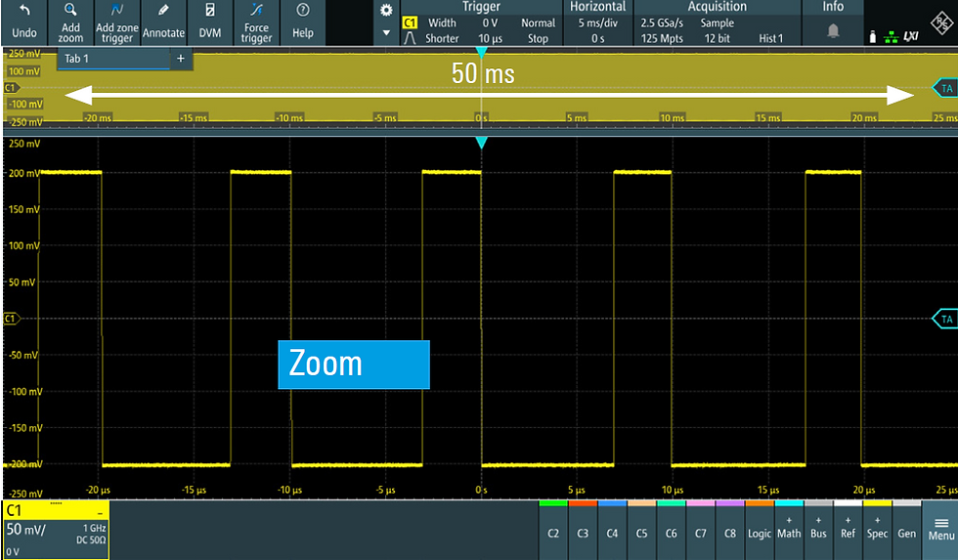The image size is (958, 560).
Task: Click the 2.5 GSa/s sample rate
Action: point(662,22)
